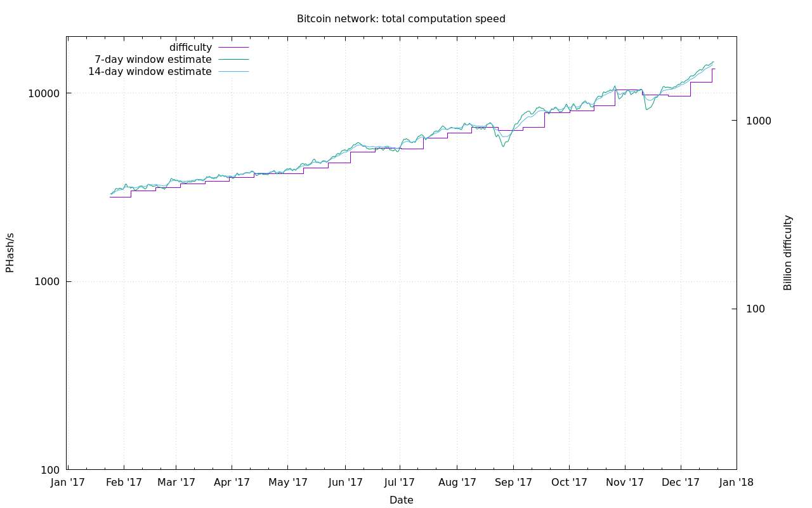Select the Sep '17 date tick

point(513,483)
